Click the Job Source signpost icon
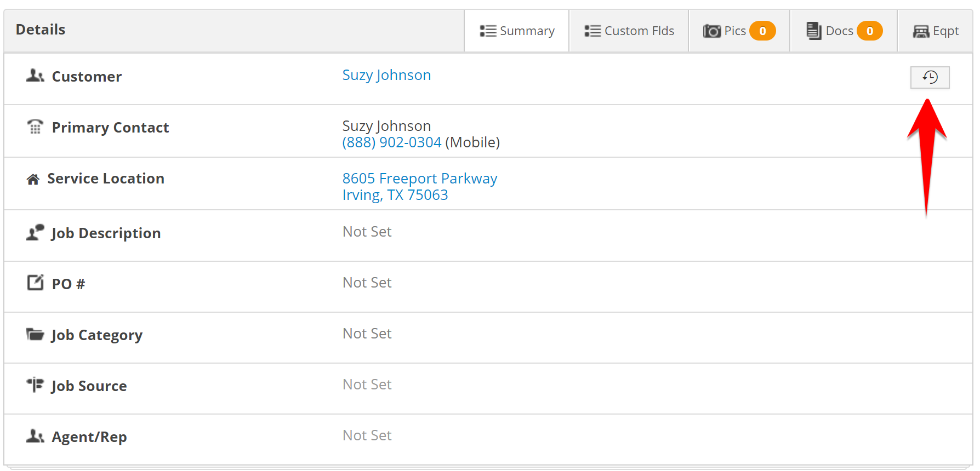980x471 pixels. point(35,385)
